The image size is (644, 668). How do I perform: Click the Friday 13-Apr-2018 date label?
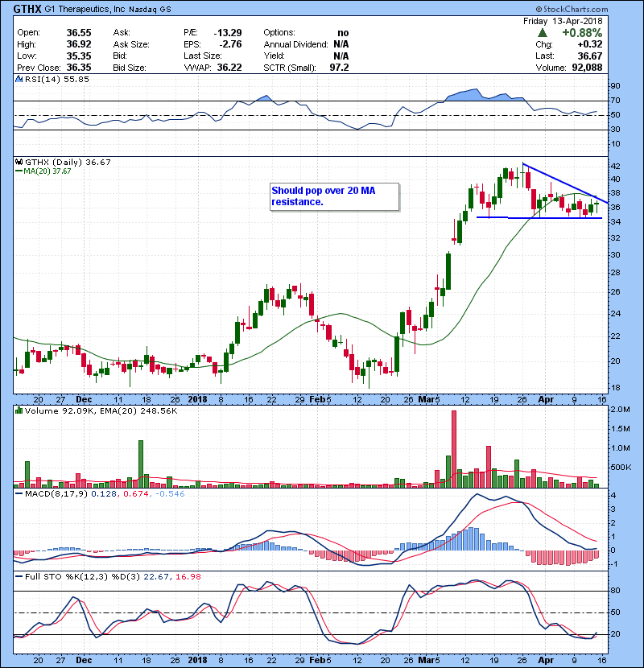click(563, 21)
